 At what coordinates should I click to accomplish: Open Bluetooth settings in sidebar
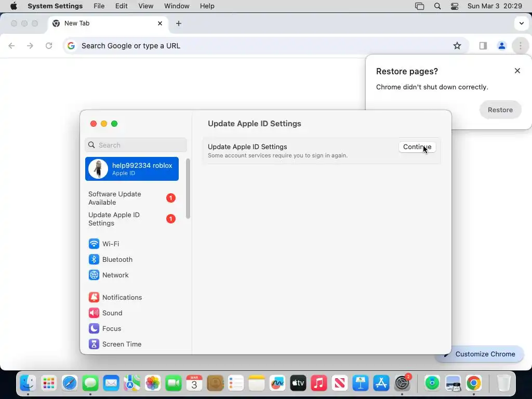coord(111,259)
